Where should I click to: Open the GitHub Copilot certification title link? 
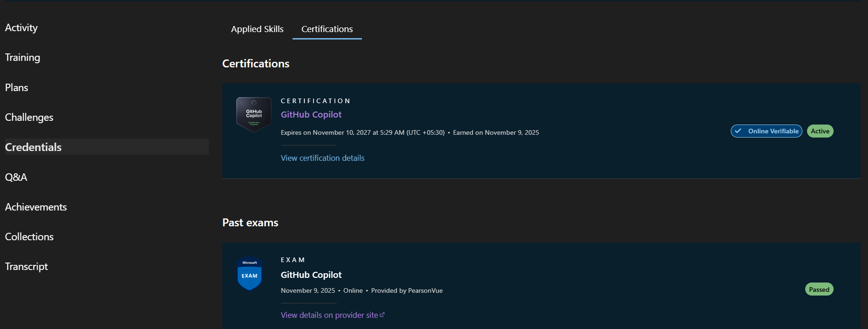click(311, 114)
